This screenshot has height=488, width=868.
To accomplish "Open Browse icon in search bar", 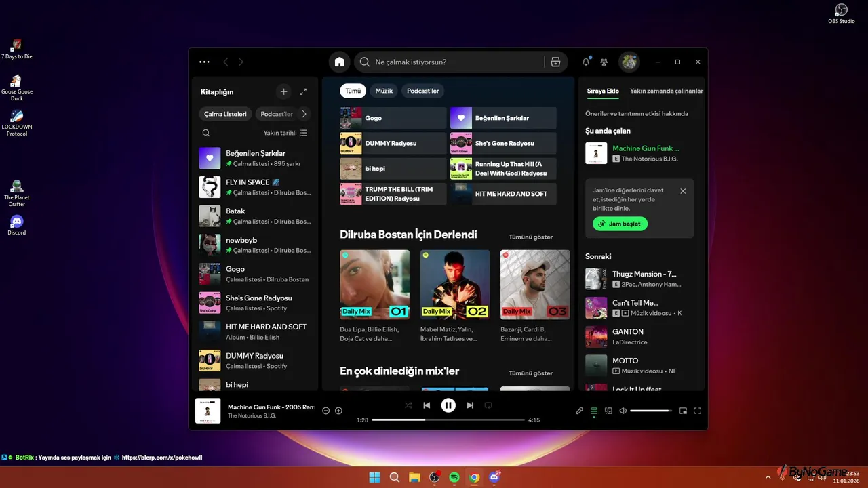I will (555, 62).
